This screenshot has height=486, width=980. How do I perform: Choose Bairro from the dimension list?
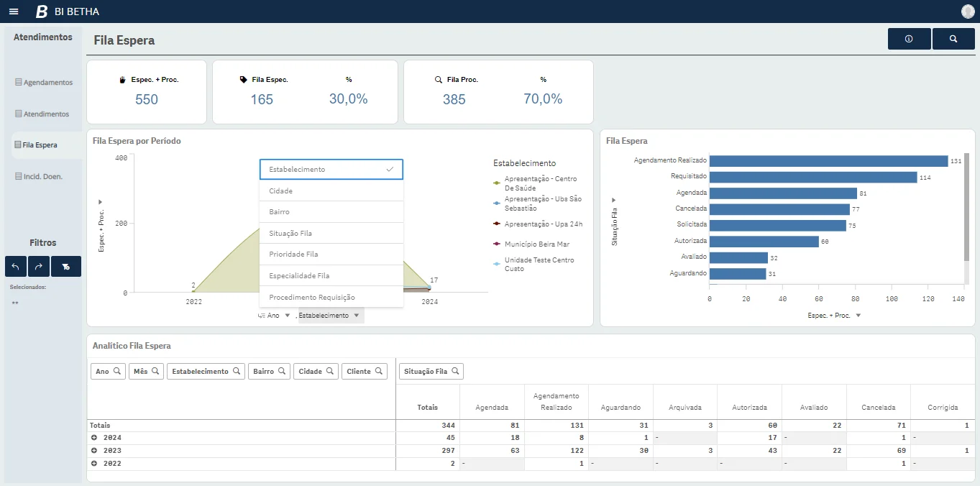point(331,212)
